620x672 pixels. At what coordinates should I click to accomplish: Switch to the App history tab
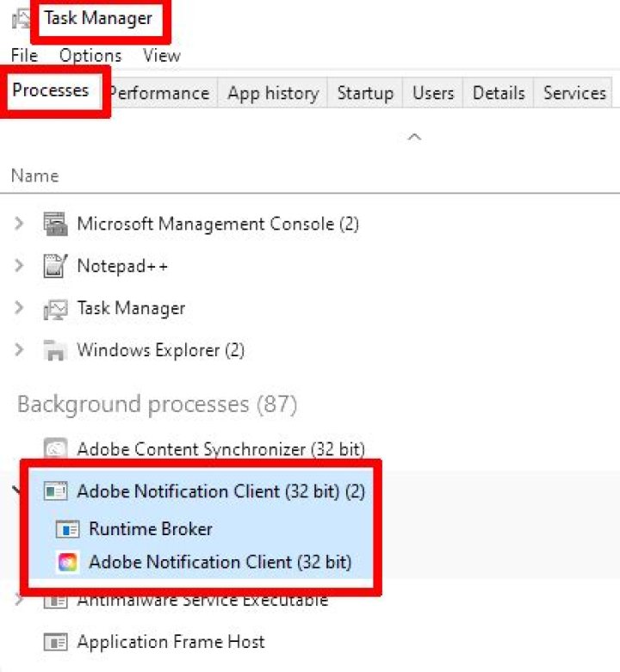coord(273,93)
